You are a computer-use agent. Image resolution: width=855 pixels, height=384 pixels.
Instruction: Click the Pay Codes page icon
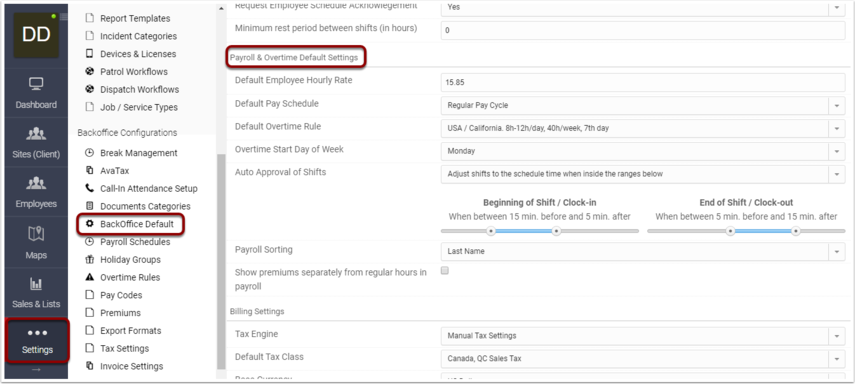[x=89, y=295]
